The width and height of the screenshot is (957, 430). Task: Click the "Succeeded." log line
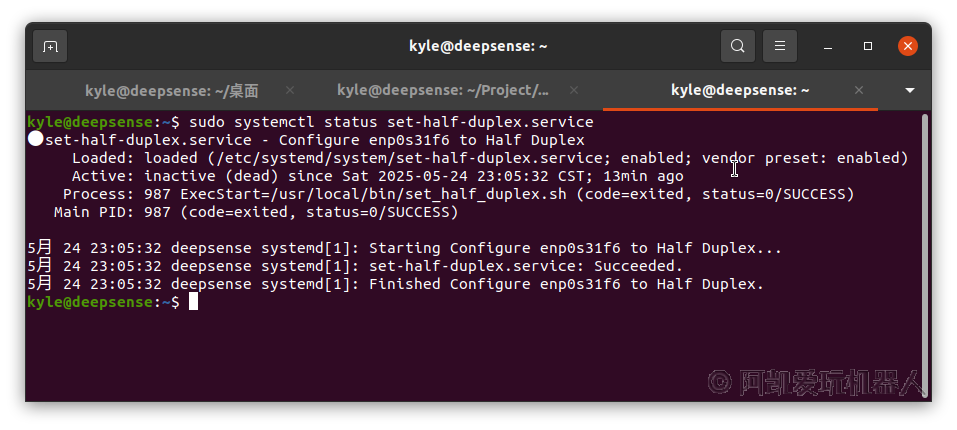pos(638,266)
